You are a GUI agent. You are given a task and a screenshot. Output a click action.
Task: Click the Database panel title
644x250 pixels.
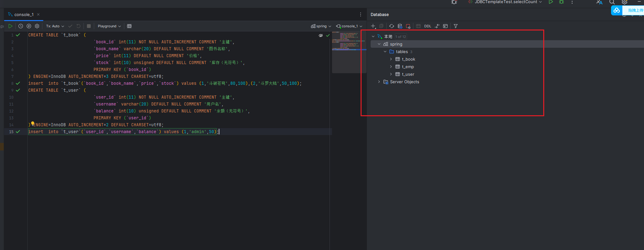pyautogui.click(x=379, y=14)
